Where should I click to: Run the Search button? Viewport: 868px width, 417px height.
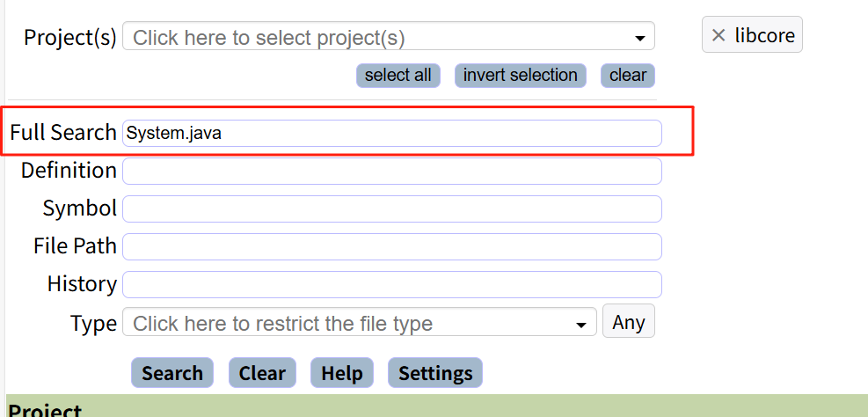(x=172, y=373)
